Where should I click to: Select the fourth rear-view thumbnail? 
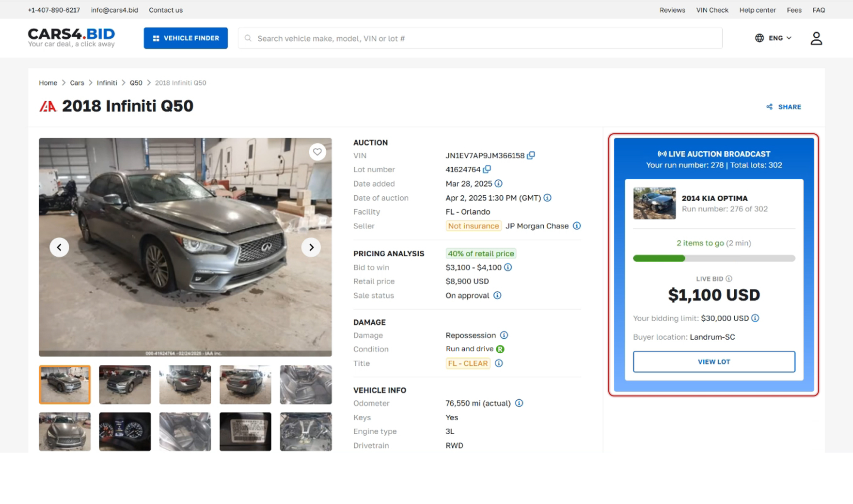click(x=245, y=385)
